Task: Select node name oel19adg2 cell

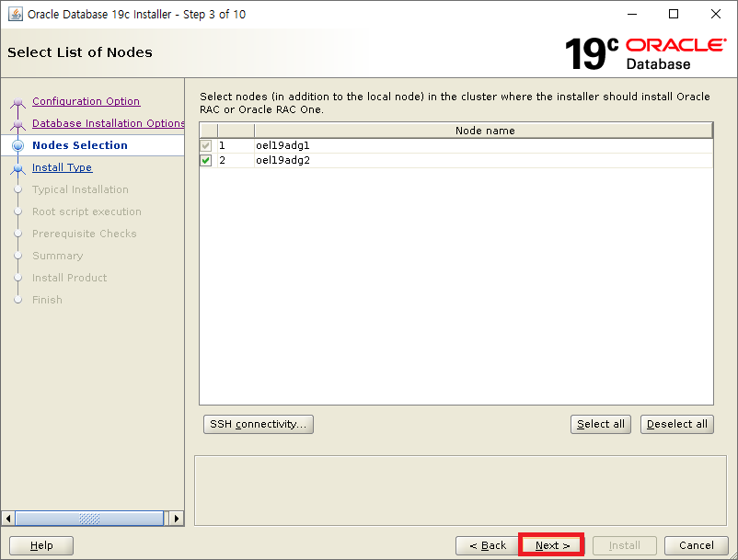Action: pyautogui.click(x=483, y=160)
